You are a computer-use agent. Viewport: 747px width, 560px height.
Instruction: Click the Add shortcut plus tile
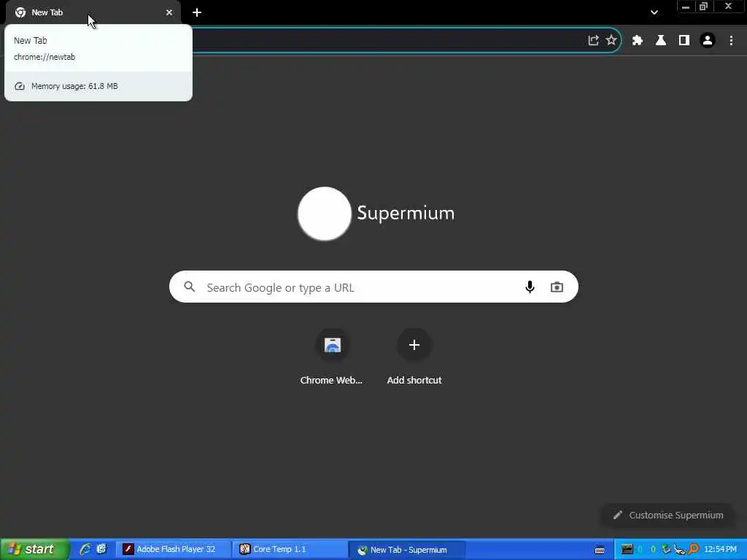point(414,357)
